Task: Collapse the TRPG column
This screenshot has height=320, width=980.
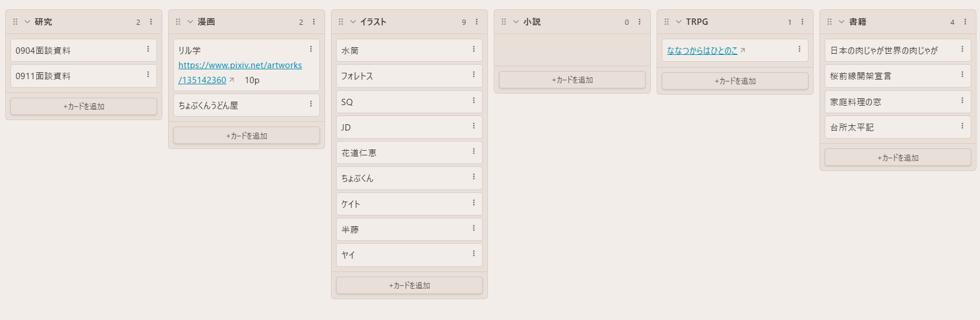Action: 679,22
